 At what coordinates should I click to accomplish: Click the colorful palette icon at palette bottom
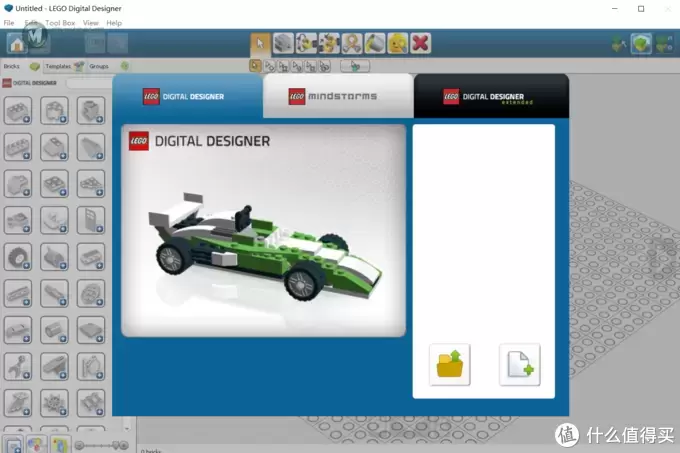(36, 445)
